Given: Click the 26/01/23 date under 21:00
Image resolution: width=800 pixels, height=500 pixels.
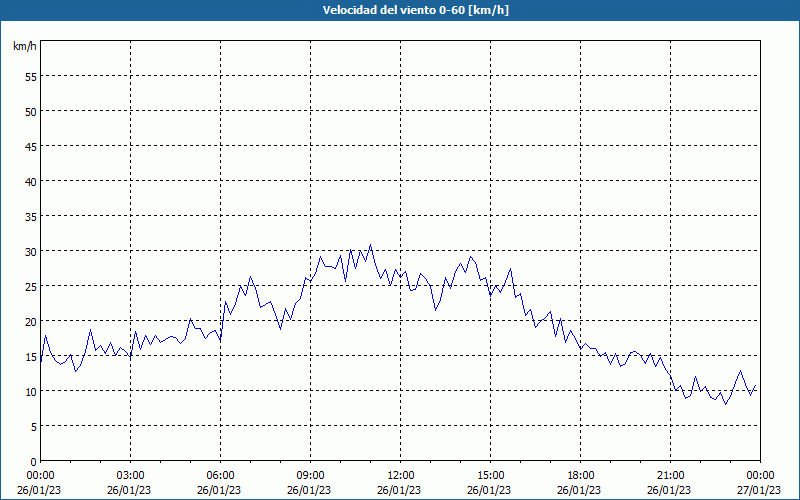Looking at the screenshot, I should (669, 490).
